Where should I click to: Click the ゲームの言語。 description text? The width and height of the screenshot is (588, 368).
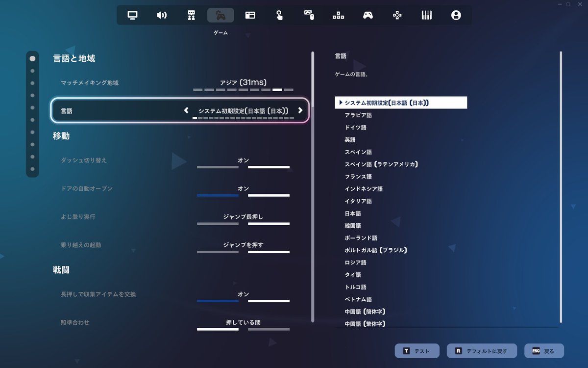(x=351, y=75)
